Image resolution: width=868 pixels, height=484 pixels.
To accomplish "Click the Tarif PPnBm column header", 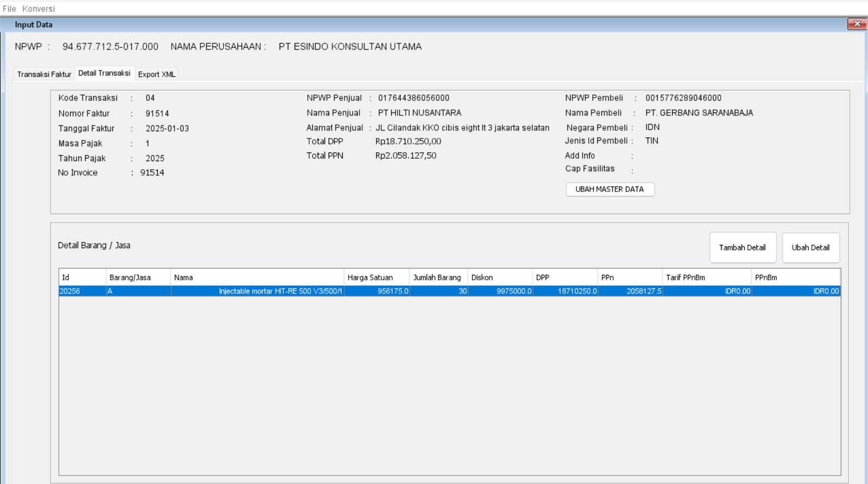I will point(707,278).
